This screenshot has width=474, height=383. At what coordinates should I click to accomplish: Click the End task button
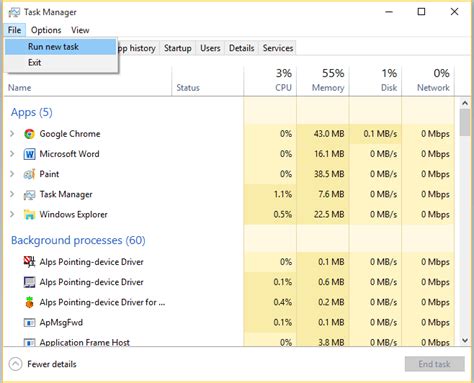click(435, 364)
